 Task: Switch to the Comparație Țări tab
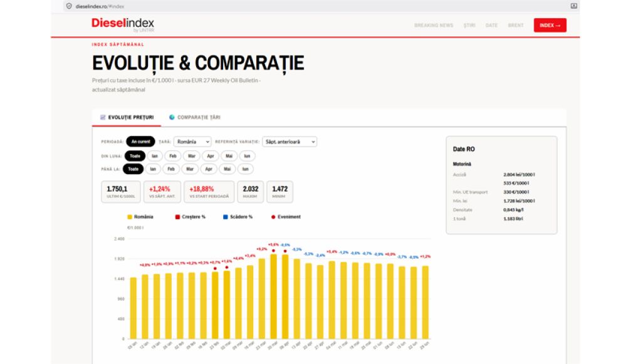pos(195,117)
